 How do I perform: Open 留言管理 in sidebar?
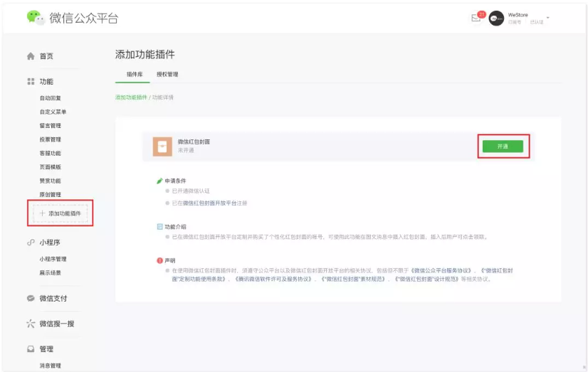51,125
